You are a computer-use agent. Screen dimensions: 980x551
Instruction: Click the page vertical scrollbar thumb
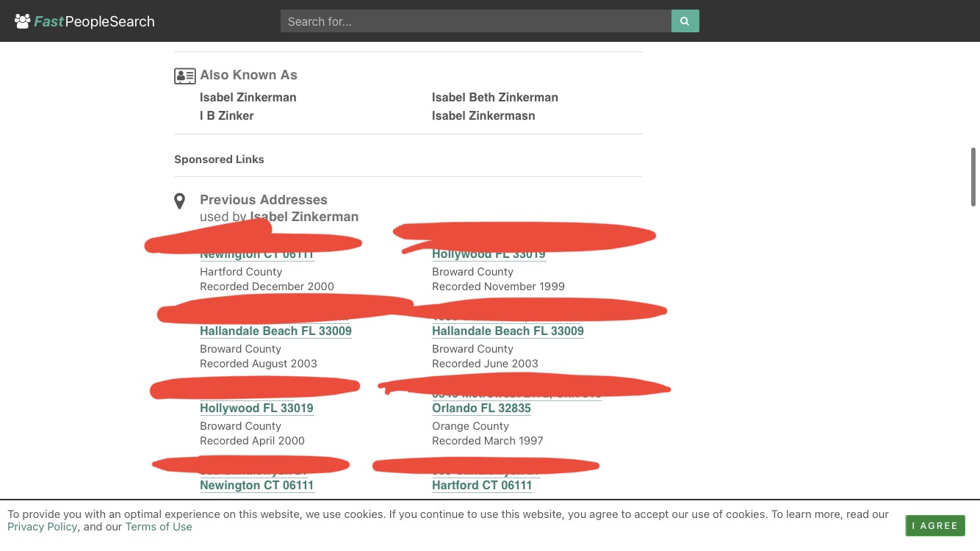973,177
